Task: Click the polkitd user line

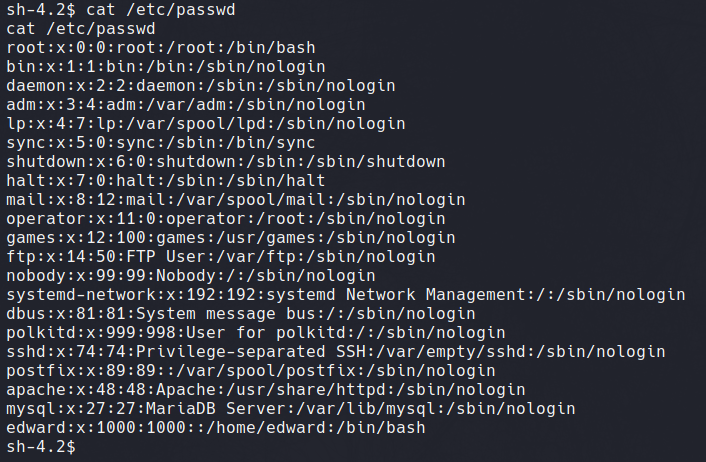Action: (x=256, y=333)
